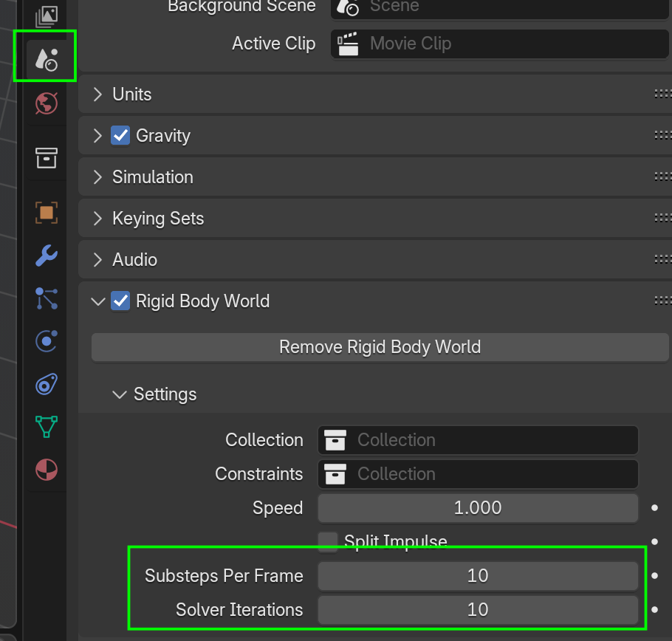Screen dimensions: 672x641
Task: Click the Substeps Per Frame value field
Action: [x=478, y=575]
